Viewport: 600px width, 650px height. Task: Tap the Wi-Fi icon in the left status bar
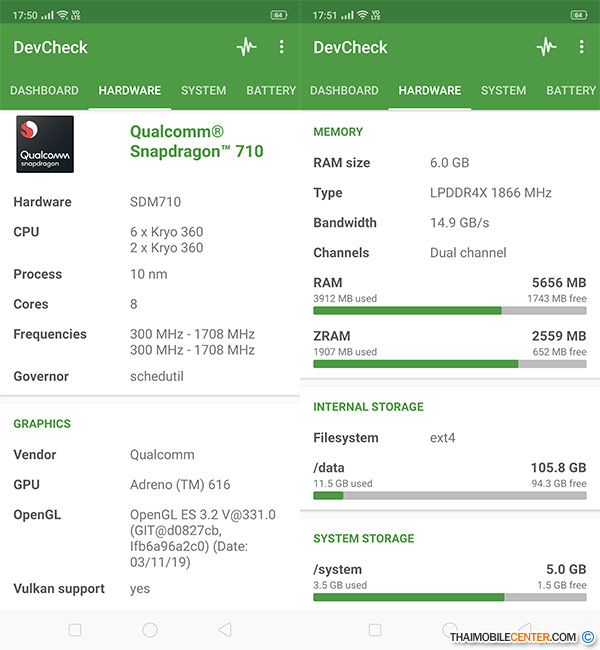[63, 15]
